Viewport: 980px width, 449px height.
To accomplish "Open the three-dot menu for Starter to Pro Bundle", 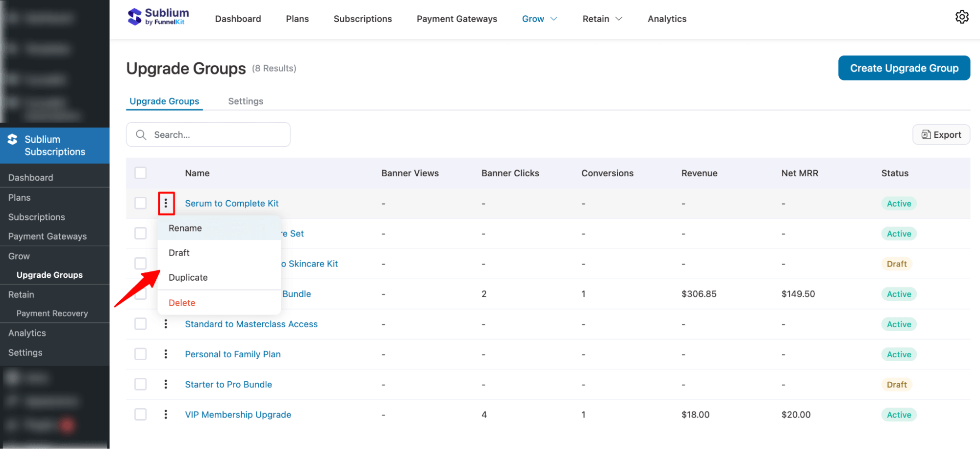I will 166,384.
